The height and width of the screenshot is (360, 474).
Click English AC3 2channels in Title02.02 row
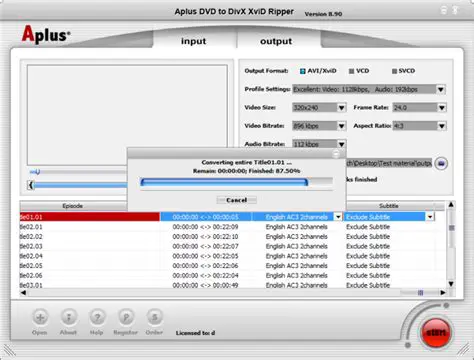point(297,237)
